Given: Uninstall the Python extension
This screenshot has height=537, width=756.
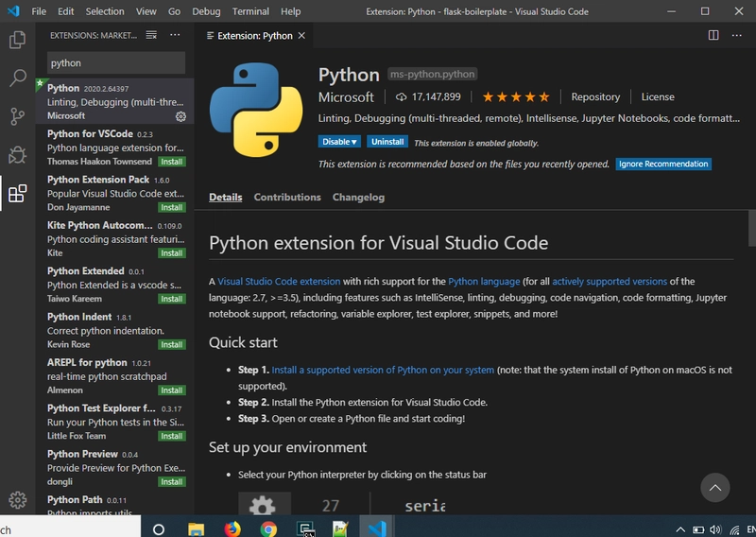Looking at the screenshot, I should point(387,142).
